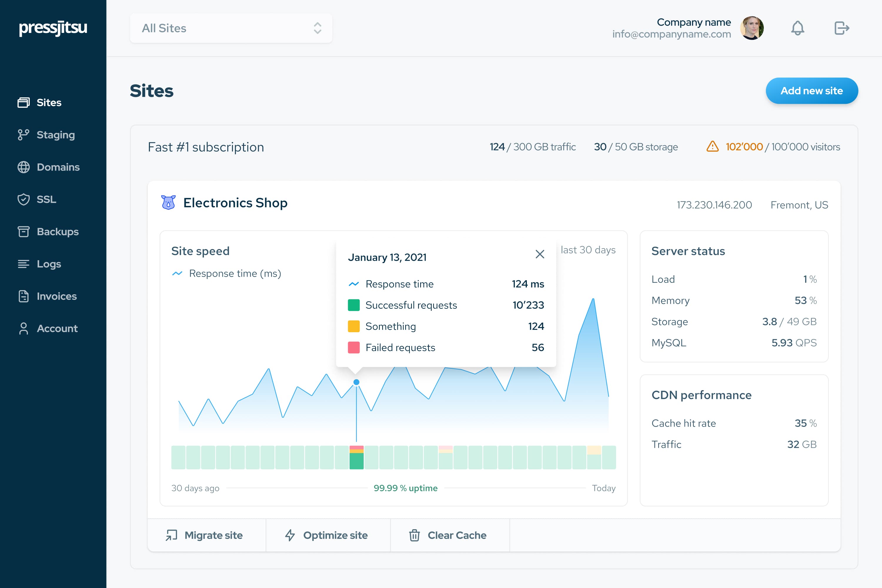The width and height of the screenshot is (882, 588).
Task: Click the Clear Cache trash button
Action: coord(449,535)
